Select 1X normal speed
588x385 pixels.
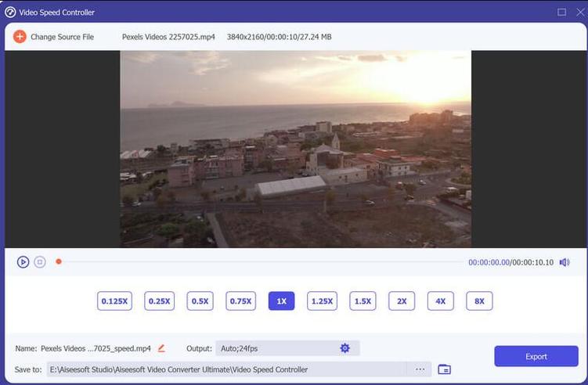282,301
